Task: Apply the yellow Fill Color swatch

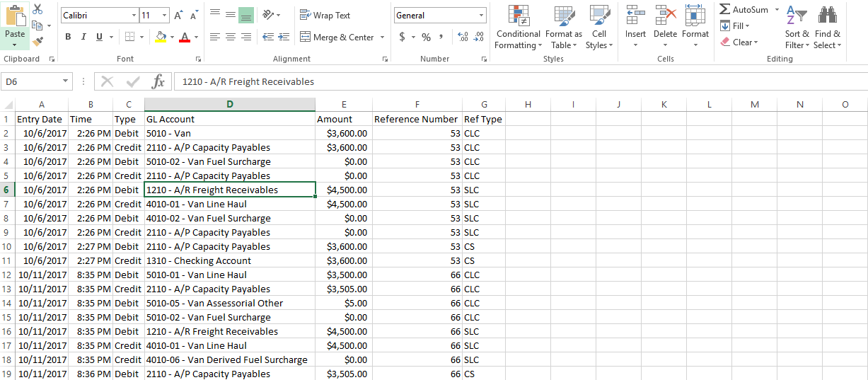Action: click(161, 37)
